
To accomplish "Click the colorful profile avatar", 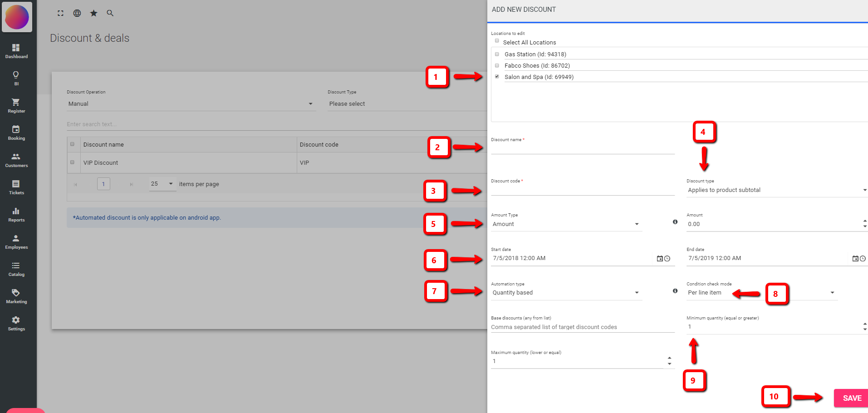I will pos(17,17).
